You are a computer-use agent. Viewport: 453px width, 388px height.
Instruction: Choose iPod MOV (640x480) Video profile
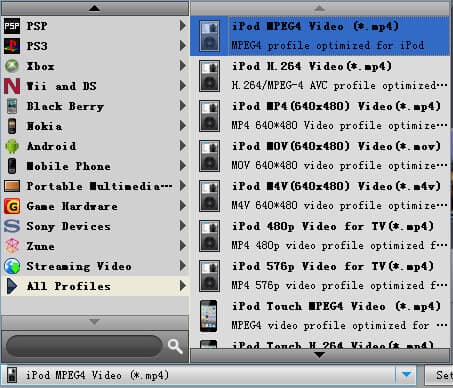pyautogui.click(x=320, y=156)
